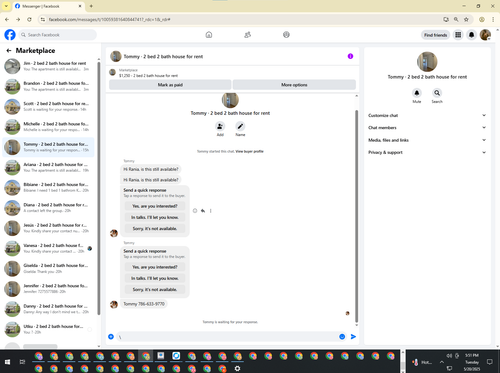Send "Sorry, it's not available." from lower quick response card
Image resolution: width=500 pixels, height=373 pixels.
pyautogui.click(x=155, y=289)
